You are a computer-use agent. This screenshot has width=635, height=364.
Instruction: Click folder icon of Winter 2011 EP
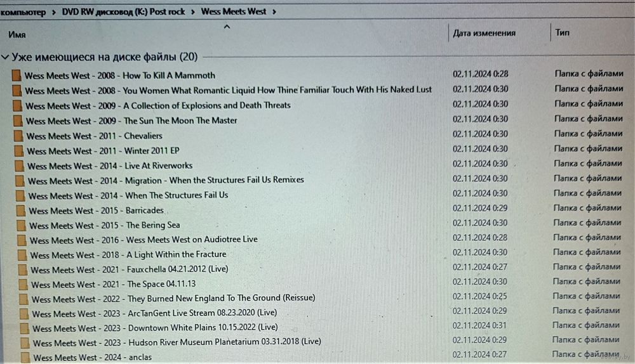click(18, 150)
